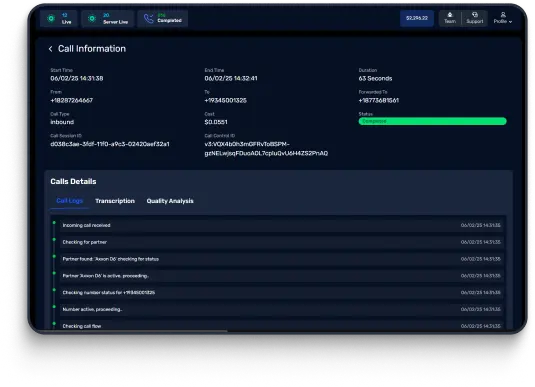
Task: Open the Profile dropdown
Action: coord(503,18)
